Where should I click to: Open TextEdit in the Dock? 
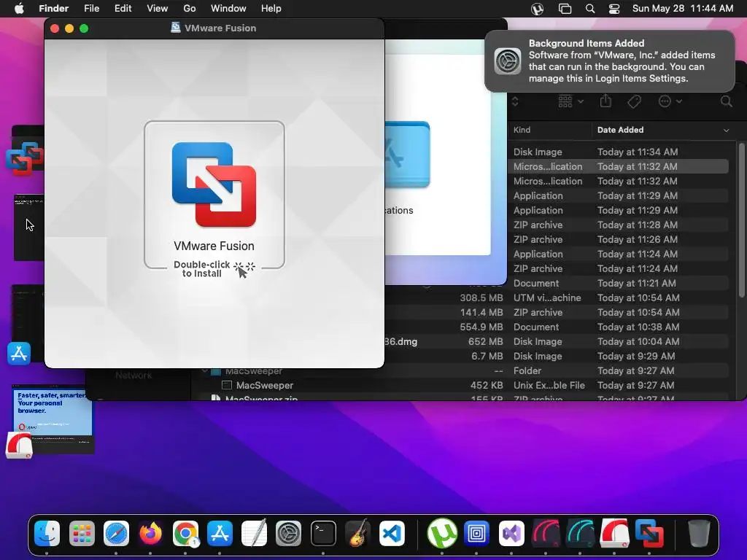coord(255,533)
